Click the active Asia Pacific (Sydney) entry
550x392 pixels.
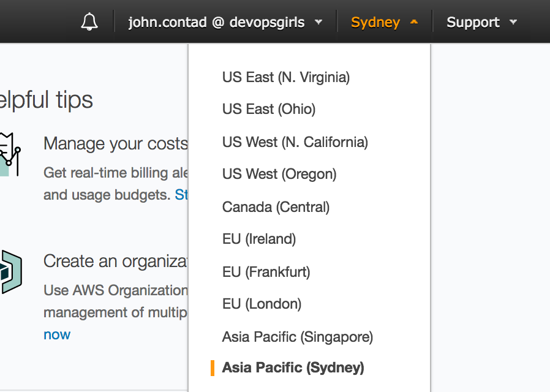(x=293, y=367)
